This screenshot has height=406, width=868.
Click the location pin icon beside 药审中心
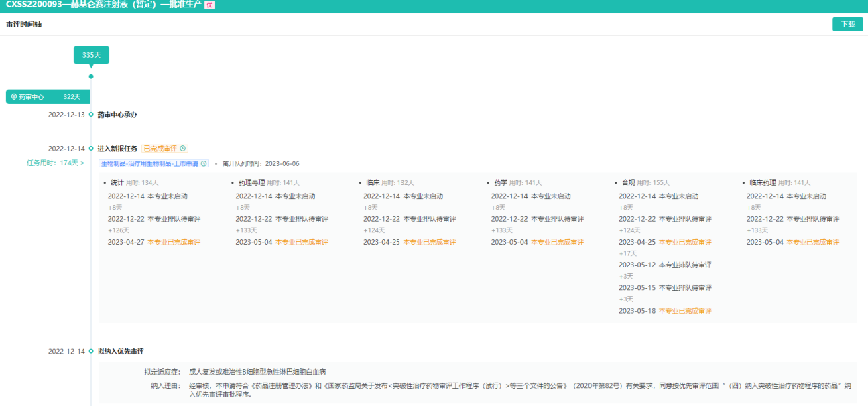(x=14, y=97)
